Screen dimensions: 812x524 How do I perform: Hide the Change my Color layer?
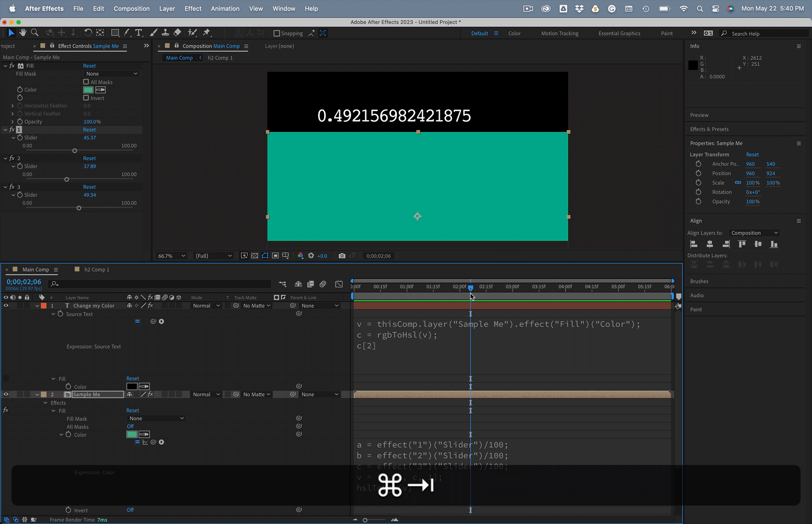pyautogui.click(x=6, y=306)
